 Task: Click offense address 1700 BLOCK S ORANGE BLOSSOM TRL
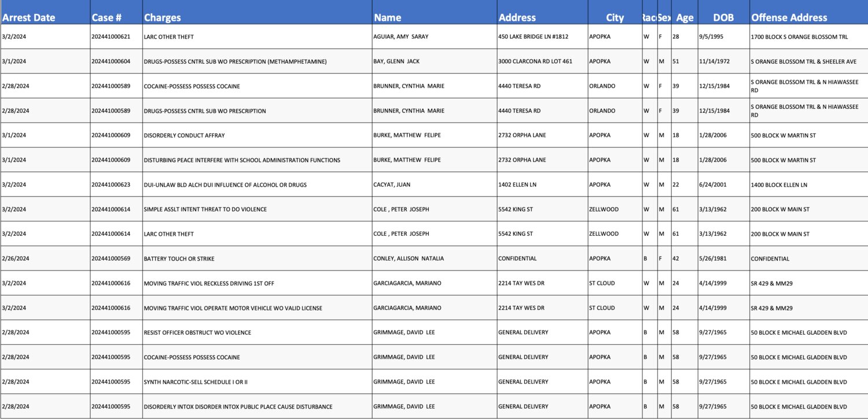pos(799,36)
